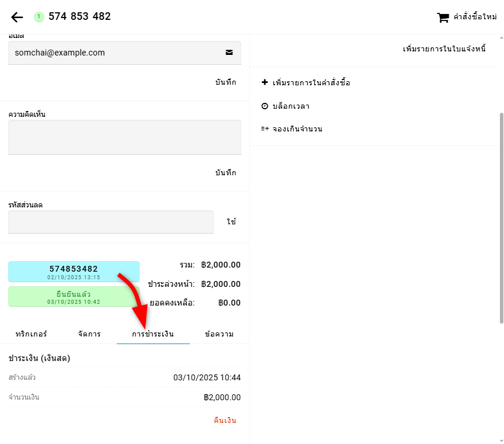Click the envelope icon in email field
The image size is (504, 444).
tap(229, 53)
